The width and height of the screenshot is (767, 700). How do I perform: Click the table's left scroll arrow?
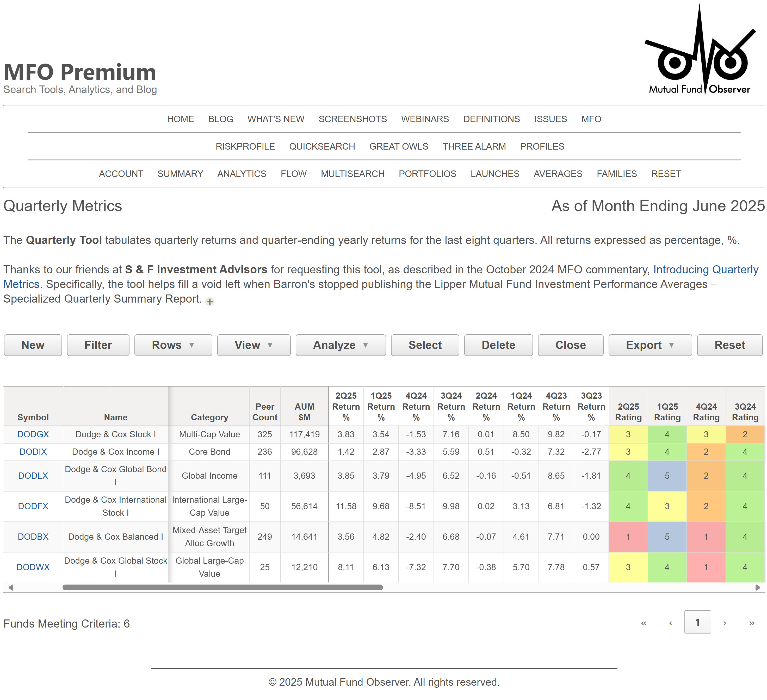[x=11, y=588]
